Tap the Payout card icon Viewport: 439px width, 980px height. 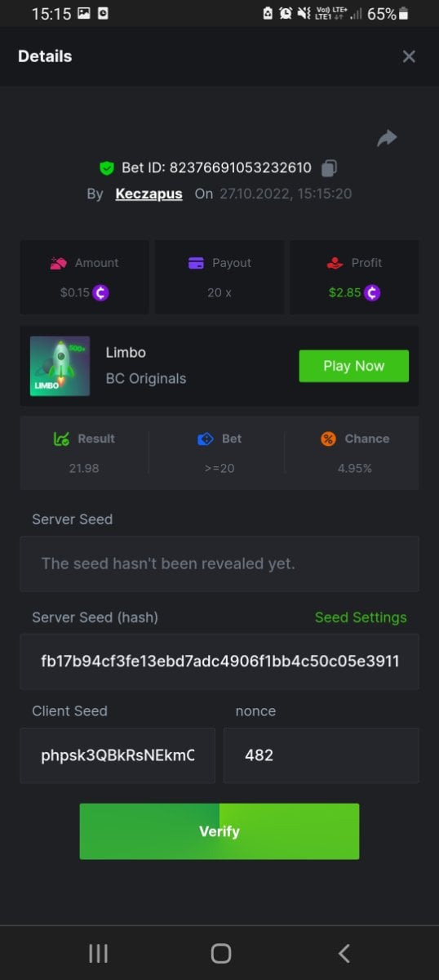point(196,263)
